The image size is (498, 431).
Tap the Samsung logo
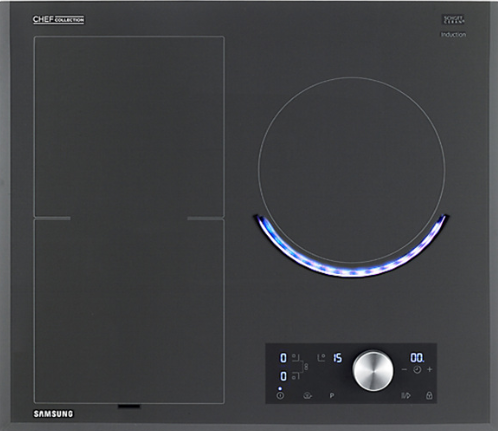(53, 414)
